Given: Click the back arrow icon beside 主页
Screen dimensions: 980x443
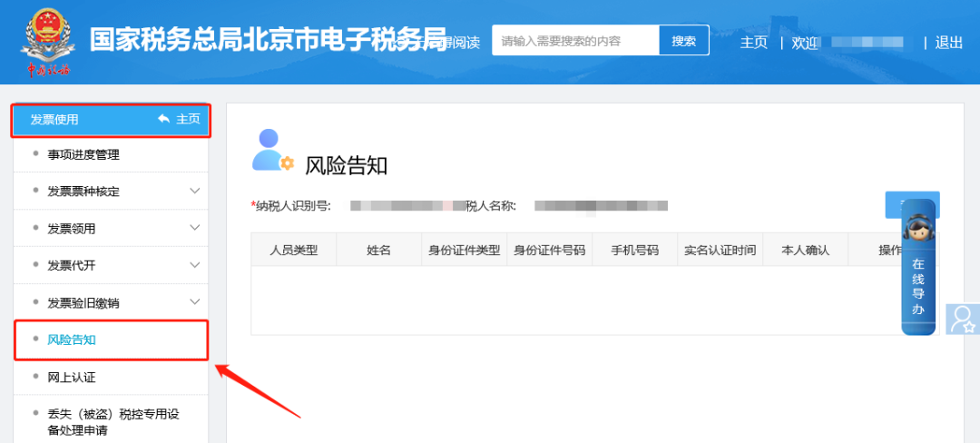Looking at the screenshot, I should point(163,119).
